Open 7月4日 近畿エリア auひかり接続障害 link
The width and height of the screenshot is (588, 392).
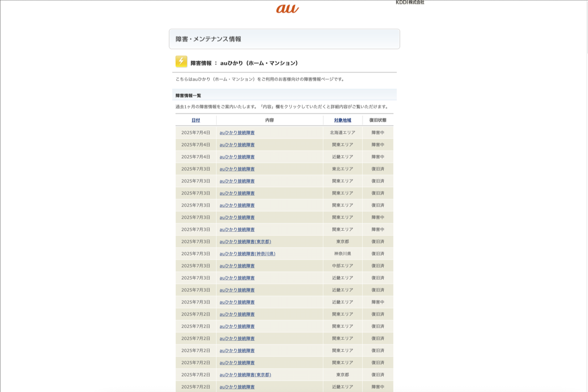[237, 157]
